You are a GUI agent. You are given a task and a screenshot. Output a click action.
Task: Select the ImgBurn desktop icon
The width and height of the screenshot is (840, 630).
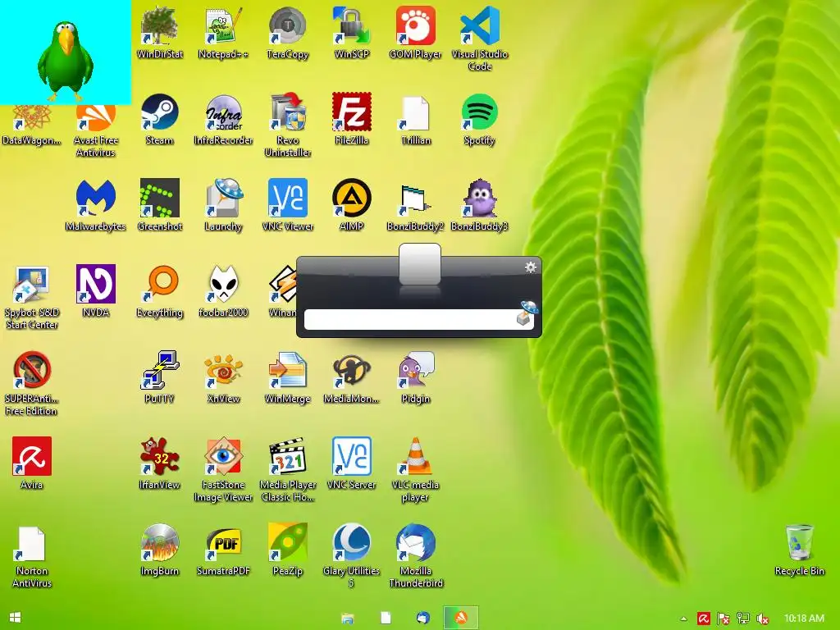tap(160, 550)
